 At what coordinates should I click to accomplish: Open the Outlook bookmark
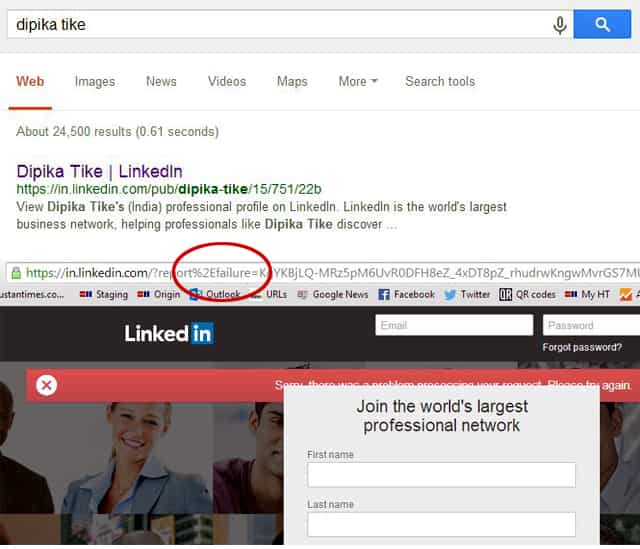point(215,294)
